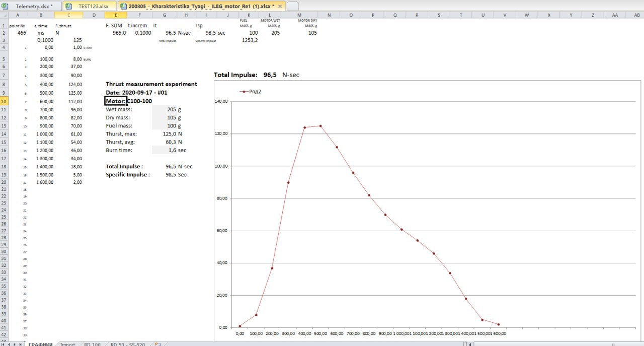The height and width of the screenshot is (346, 644).
Task: Go to previous sheet with navigation arrow
Action: pos(8,344)
